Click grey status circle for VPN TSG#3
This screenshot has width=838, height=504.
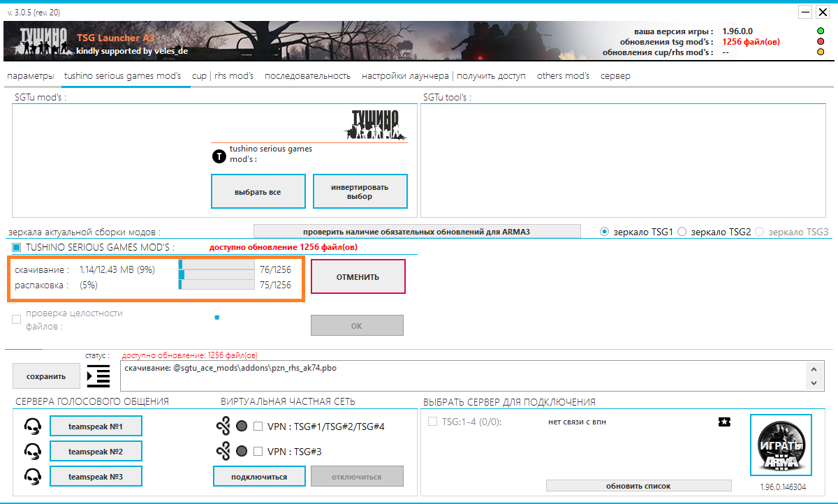pos(242,452)
